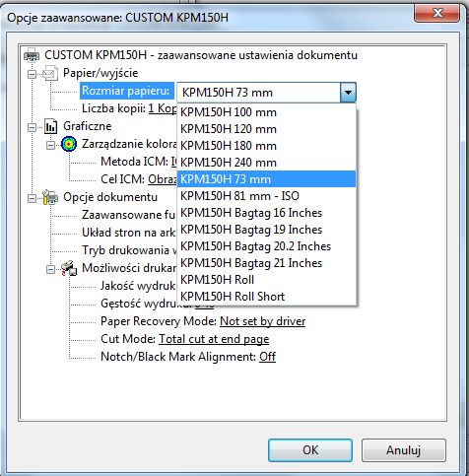Collapse the Możliwości drukarki node
This screenshot has width=469, height=476.
point(50,269)
